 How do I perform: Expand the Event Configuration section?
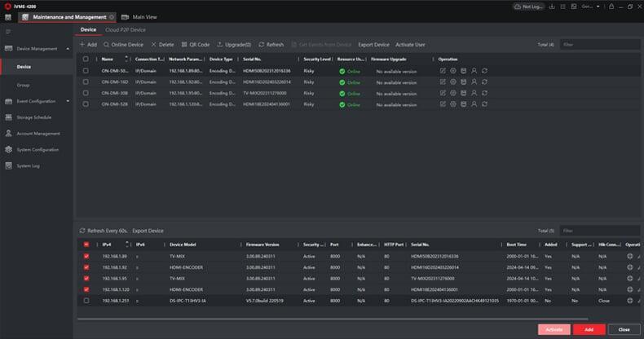[x=68, y=101]
